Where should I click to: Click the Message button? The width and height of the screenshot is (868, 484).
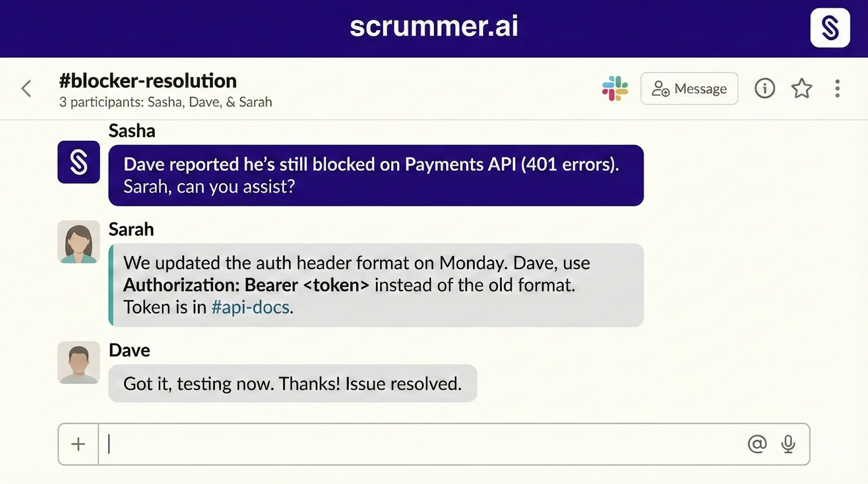point(689,88)
